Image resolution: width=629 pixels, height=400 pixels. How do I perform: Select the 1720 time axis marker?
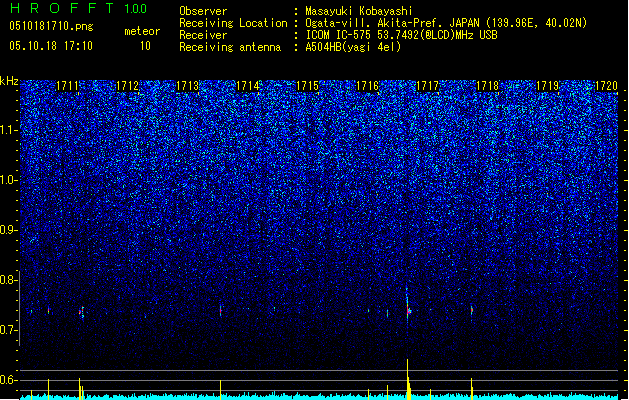coord(607,86)
